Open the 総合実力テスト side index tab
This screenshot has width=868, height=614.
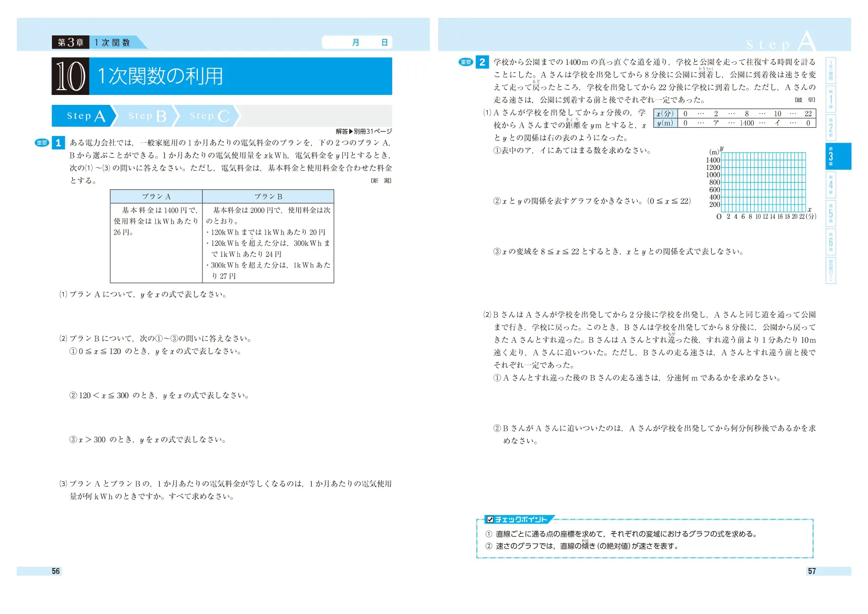[x=830, y=270]
